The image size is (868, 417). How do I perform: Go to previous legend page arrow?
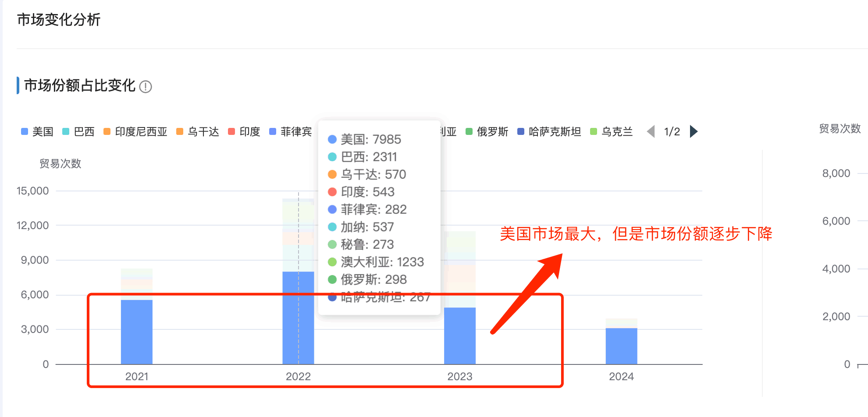pyautogui.click(x=651, y=131)
